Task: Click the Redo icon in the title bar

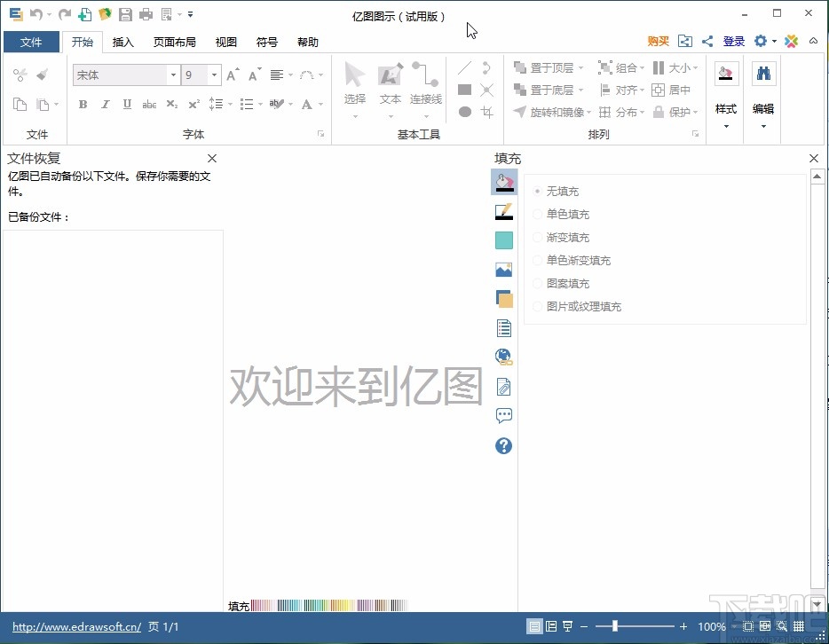Action: [x=65, y=14]
